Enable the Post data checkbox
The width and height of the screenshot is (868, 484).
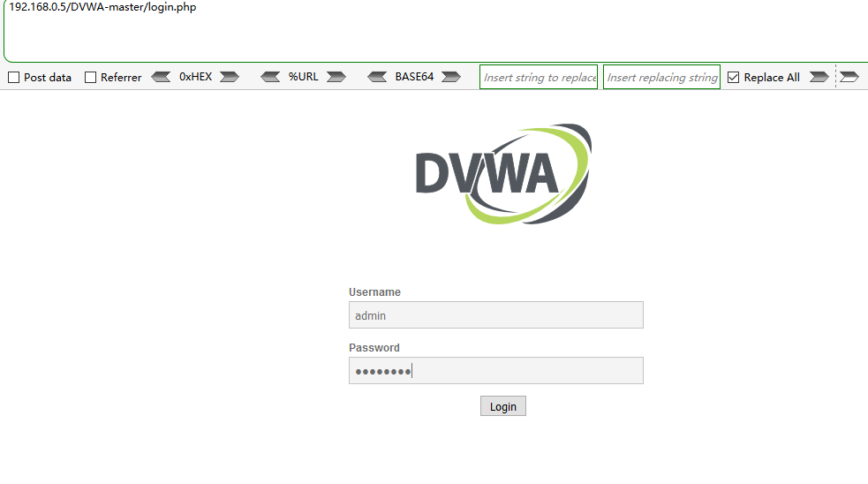[x=14, y=78]
